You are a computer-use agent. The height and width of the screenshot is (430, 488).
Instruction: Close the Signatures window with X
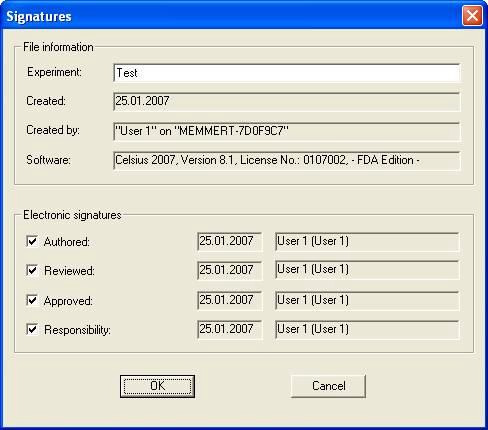coord(472,16)
